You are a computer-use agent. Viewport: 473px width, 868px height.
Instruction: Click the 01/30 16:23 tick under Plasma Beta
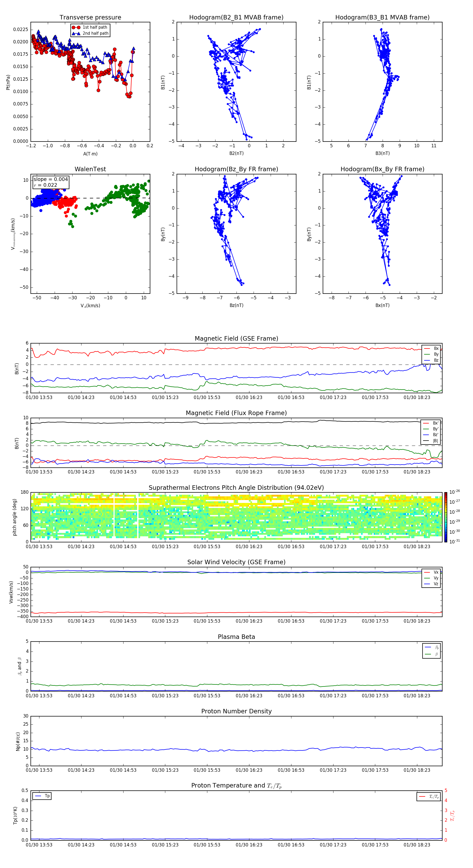pos(249,695)
